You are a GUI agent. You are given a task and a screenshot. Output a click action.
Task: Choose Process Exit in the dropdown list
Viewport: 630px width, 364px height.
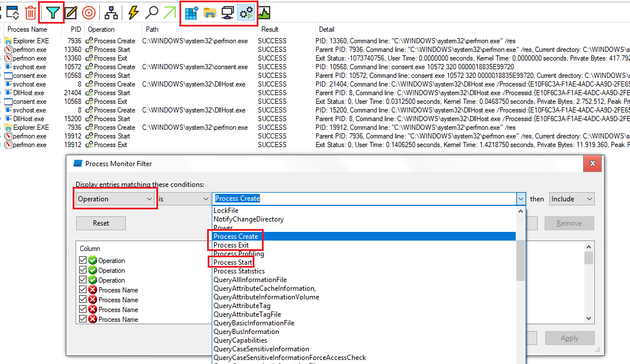231,245
